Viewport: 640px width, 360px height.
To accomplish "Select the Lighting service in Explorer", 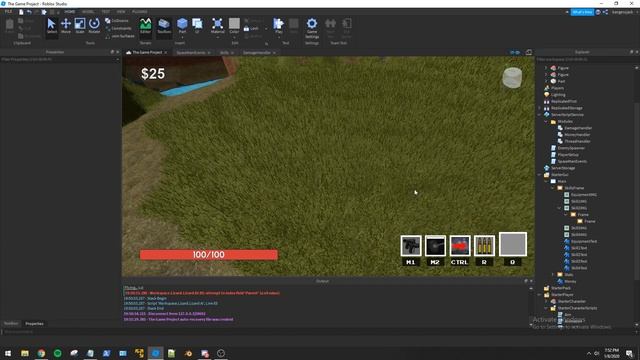I will 558,95.
